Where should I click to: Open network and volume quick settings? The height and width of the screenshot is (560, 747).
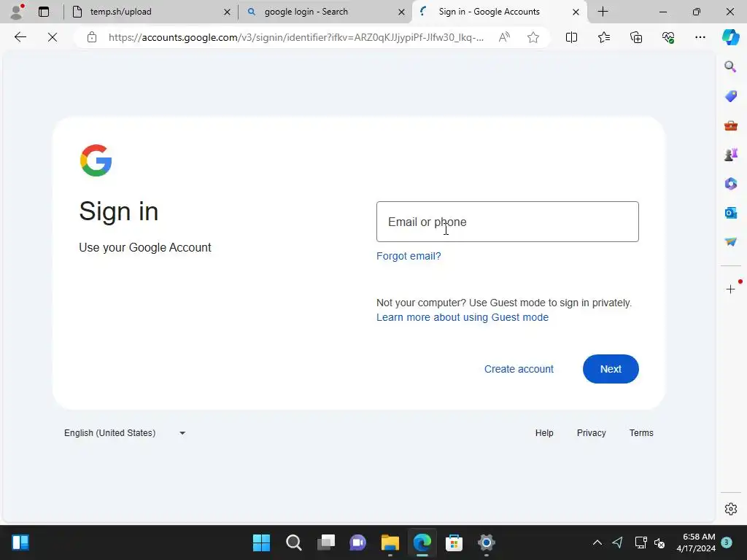click(650, 542)
